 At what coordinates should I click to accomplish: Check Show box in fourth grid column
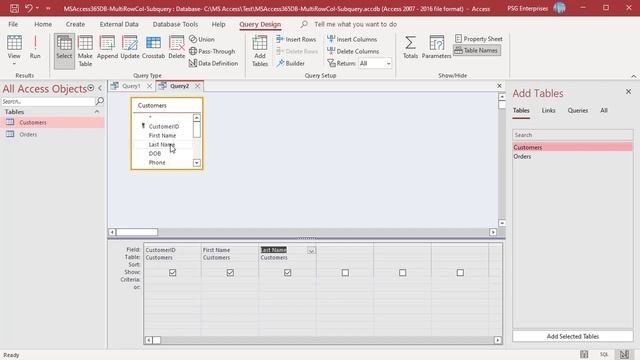point(345,272)
